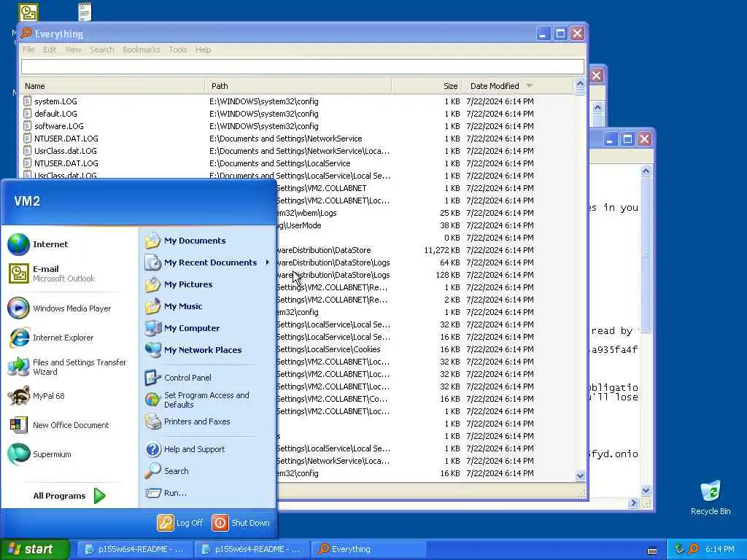The width and height of the screenshot is (747, 560).
Task: Click the Shut Down button
Action: point(241,523)
